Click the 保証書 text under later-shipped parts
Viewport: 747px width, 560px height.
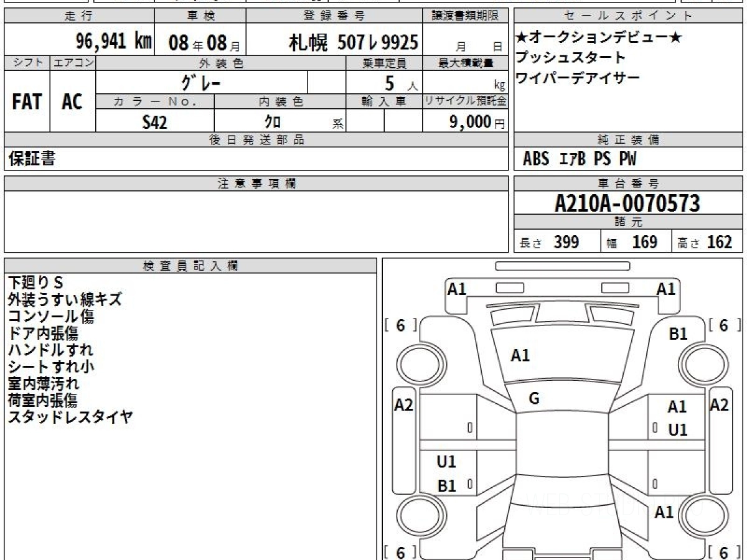pyautogui.click(x=32, y=159)
